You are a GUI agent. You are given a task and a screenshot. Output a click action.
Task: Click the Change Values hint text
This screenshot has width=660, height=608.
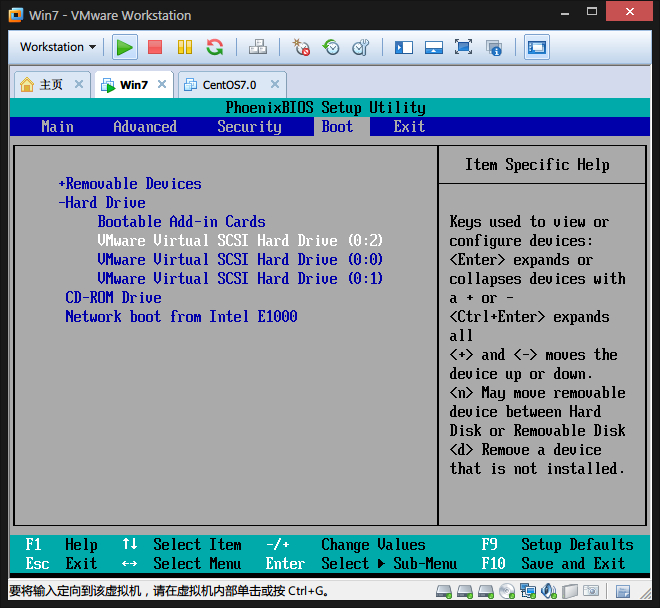(373, 544)
